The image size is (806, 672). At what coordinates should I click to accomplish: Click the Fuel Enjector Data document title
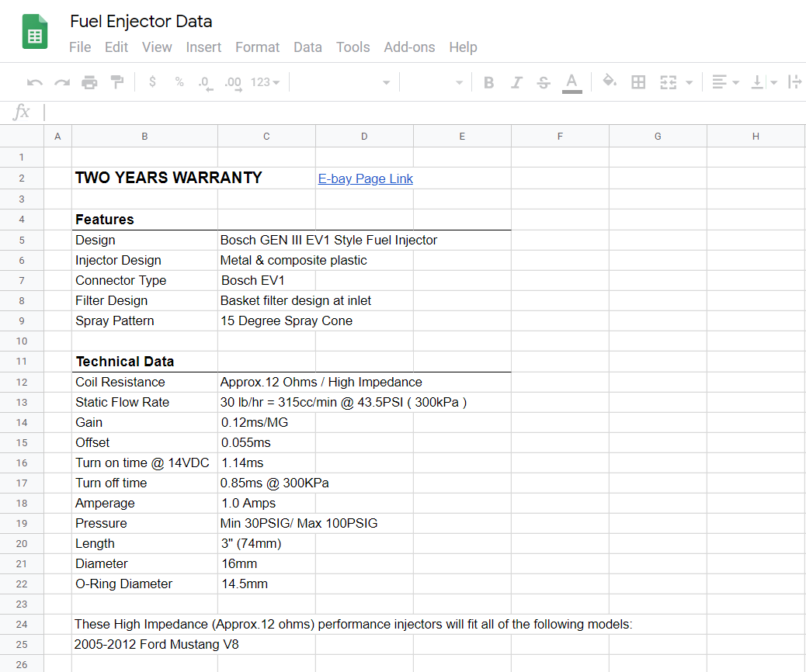(141, 22)
